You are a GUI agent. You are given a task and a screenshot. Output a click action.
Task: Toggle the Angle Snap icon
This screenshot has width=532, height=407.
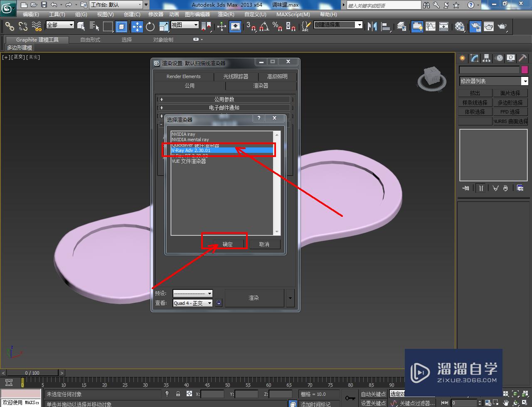pyautogui.click(x=264, y=27)
